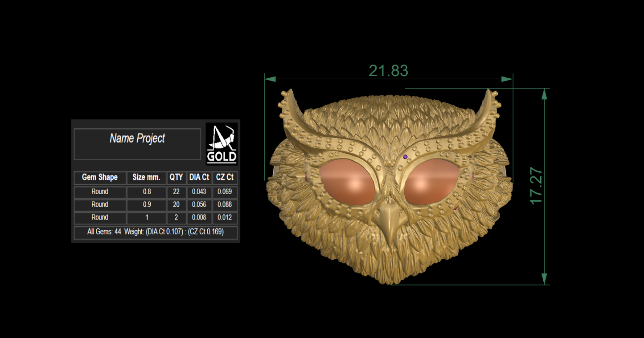Select 'Round' cell in the 0.8 row
Screen dimensions: 644x338
tap(100, 192)
